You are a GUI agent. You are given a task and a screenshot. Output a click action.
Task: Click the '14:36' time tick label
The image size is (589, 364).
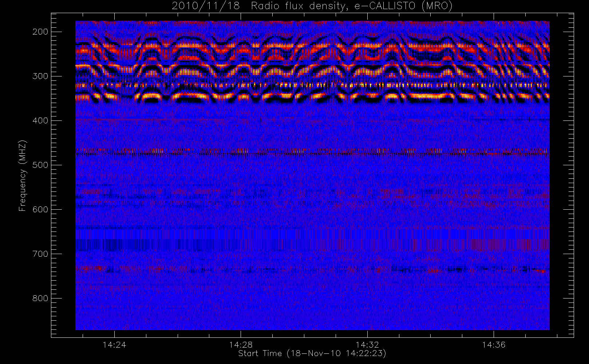coord(494,345)
